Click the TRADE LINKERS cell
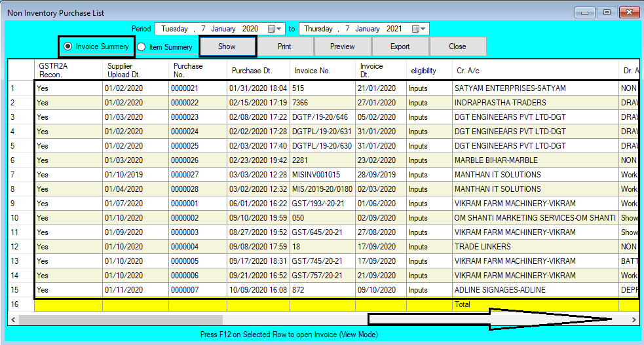The image size is (644, 345). [x=535, y=247]
